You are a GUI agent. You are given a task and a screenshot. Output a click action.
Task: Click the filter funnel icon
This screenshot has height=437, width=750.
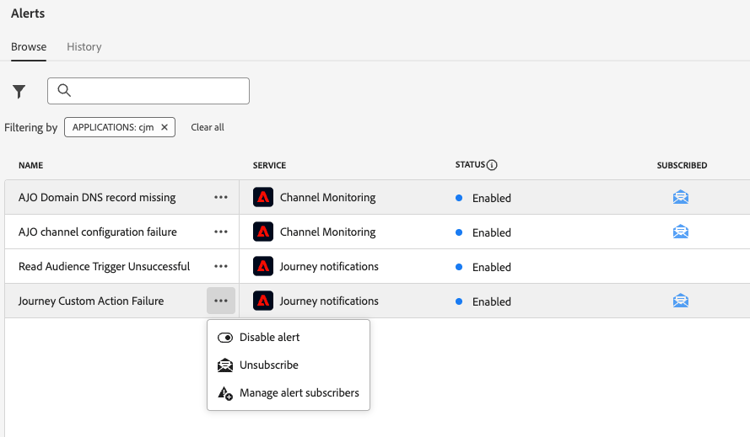click(19, 91)
